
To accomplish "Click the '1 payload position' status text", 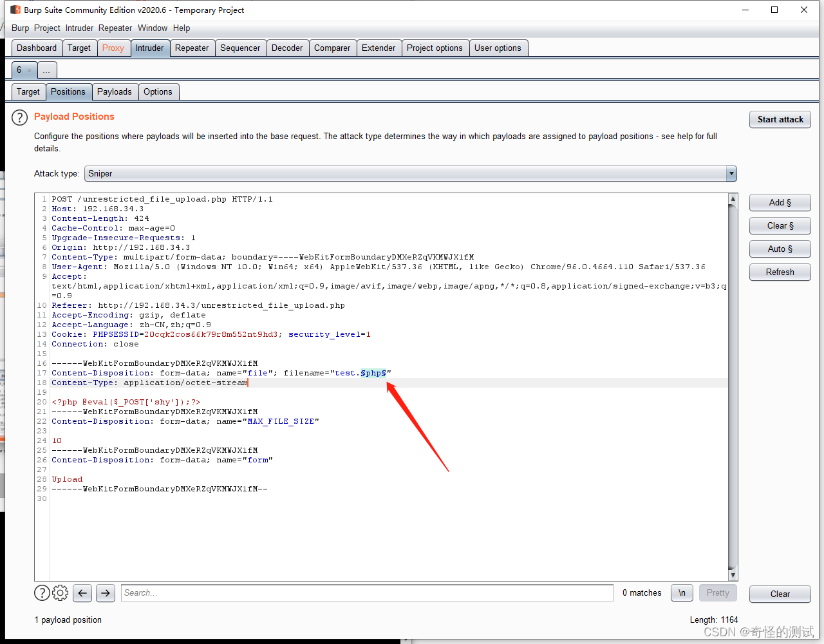I will tap(68, 620).
